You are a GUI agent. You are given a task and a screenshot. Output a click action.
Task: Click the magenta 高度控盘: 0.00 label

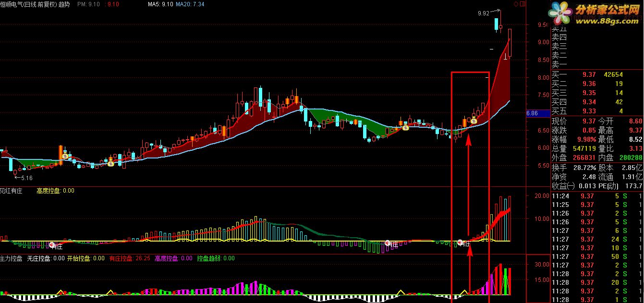[173, 258]
